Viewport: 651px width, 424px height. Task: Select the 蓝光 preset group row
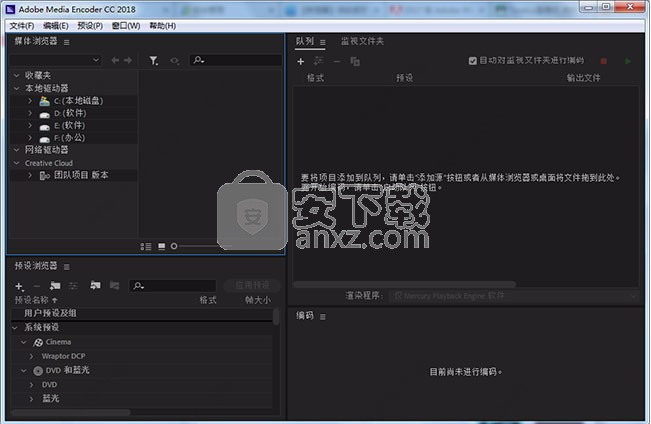(x=142, y=399)
